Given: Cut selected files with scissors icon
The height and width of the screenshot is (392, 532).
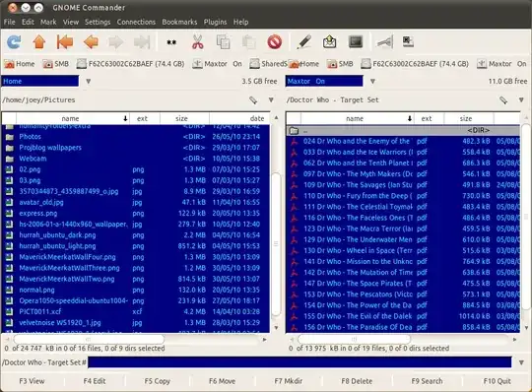Looking at the screenshot, I should pos(197,42).
